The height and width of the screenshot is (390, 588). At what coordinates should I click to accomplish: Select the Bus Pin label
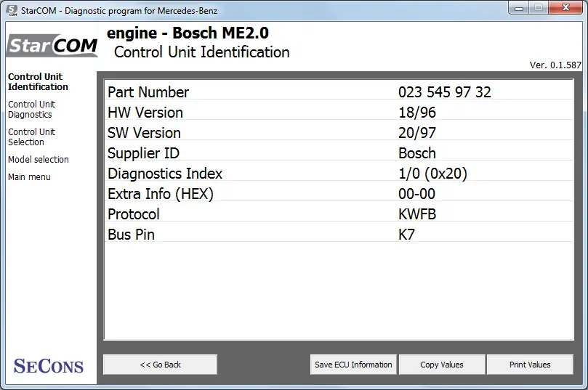tap(131, 235)
